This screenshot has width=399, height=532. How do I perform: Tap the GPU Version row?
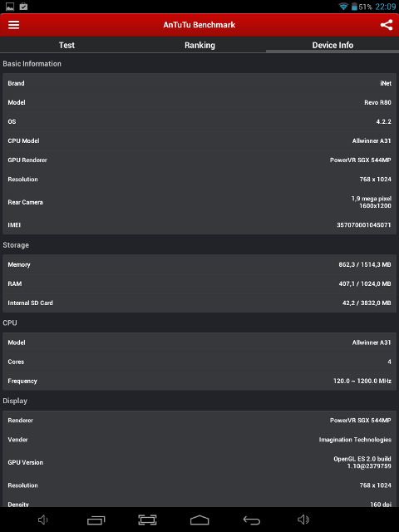coord(199,462)
